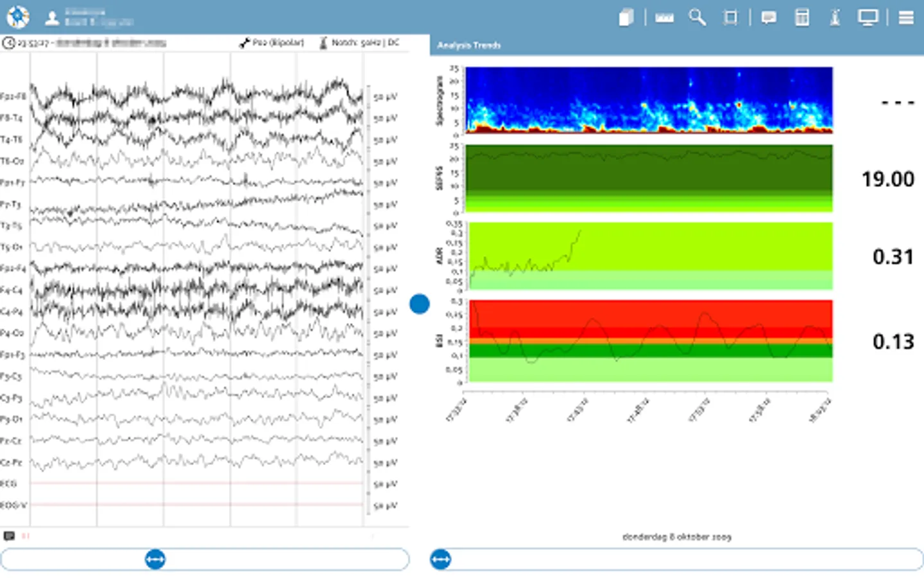Click the blue divider handle between panels
The image size is (924, 578).
pos(420,304)
